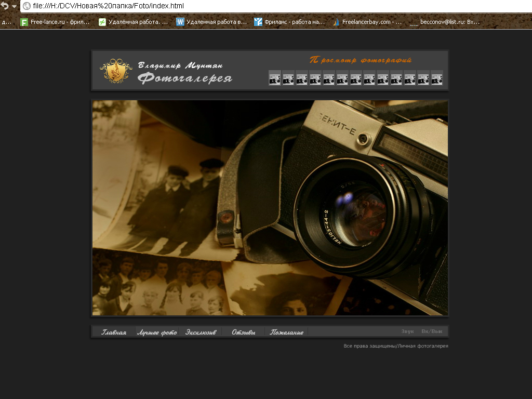Click the golden crest logo emblem
The height and width of the screenshot is (399, 532).
tap(116, 71)
